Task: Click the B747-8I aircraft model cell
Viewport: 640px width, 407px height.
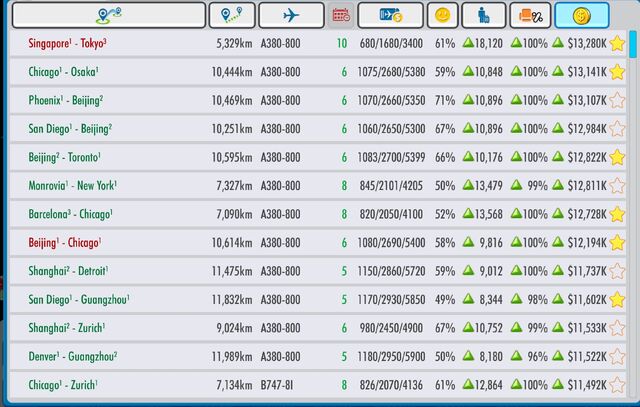Action: tap(277, 385)
